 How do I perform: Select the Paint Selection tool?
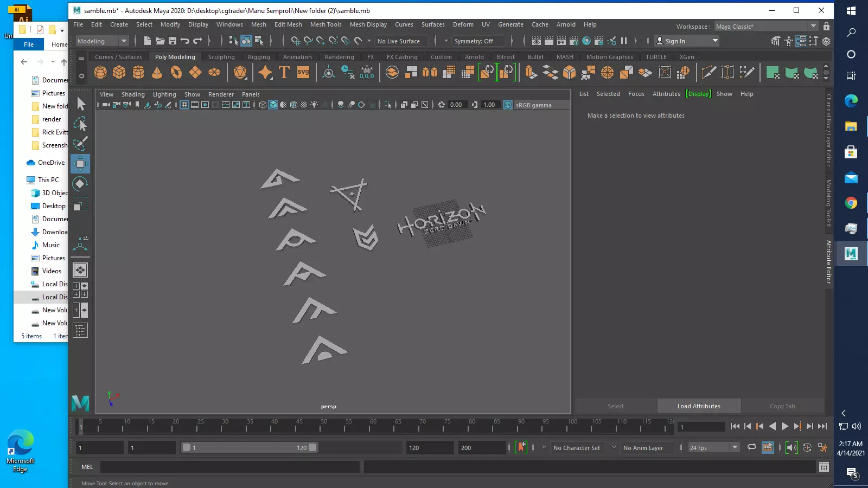(80, 144)
